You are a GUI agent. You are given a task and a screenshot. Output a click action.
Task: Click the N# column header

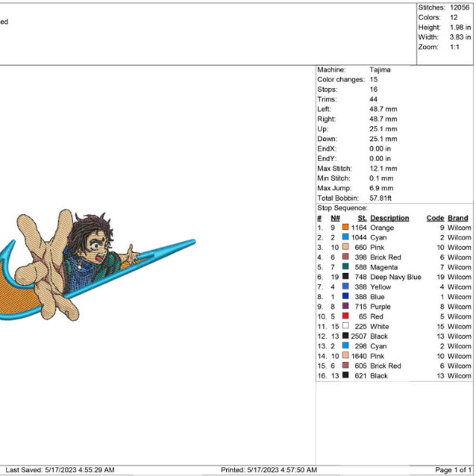tap(336, 218)
